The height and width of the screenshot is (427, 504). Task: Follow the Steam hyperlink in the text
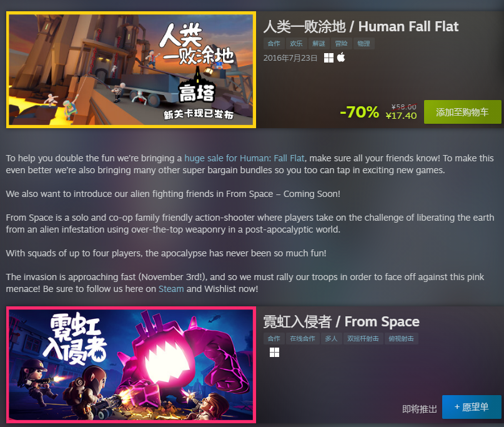(171, 289)
